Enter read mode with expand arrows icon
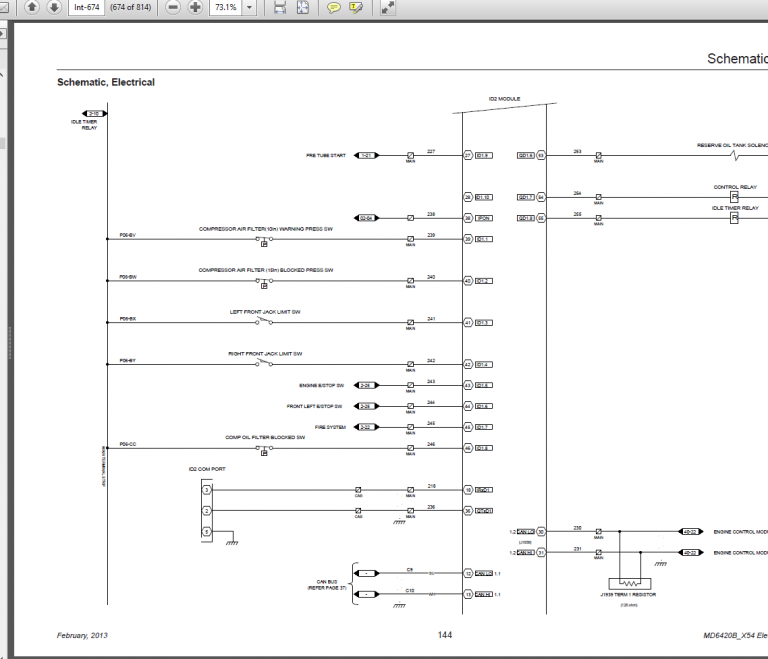 [388, 7]
